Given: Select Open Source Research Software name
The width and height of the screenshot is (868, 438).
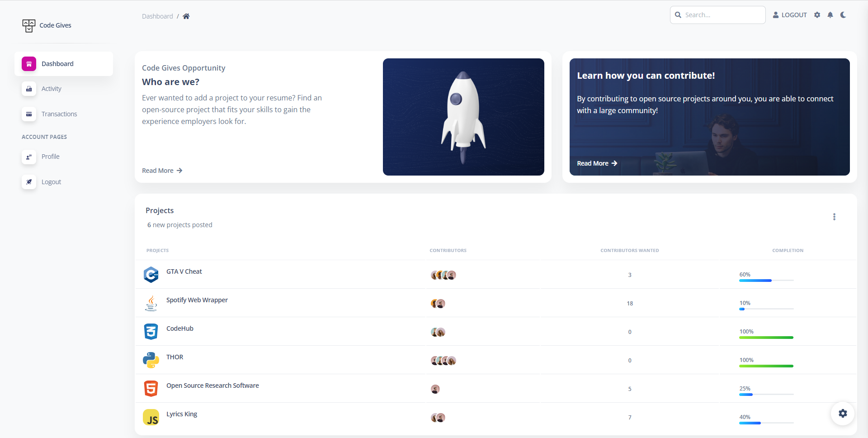Looking at the screenshot, I should coord(212,386).
